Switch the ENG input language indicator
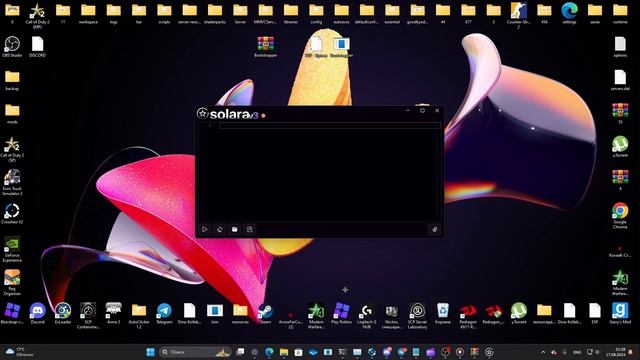This screenshot has width=640, height=360. [577, 352]
